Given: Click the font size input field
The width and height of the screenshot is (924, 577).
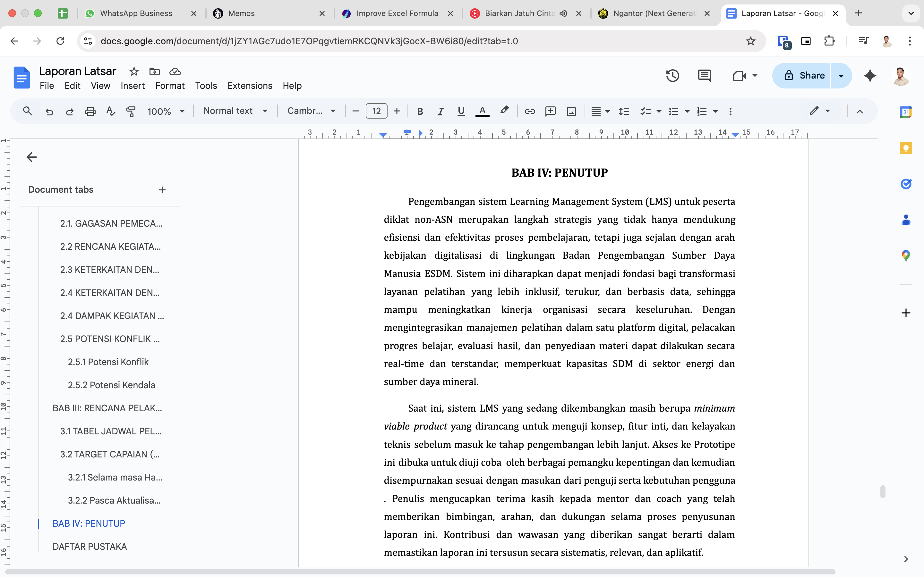Looking at the screenshot, I should pos(376,111).
